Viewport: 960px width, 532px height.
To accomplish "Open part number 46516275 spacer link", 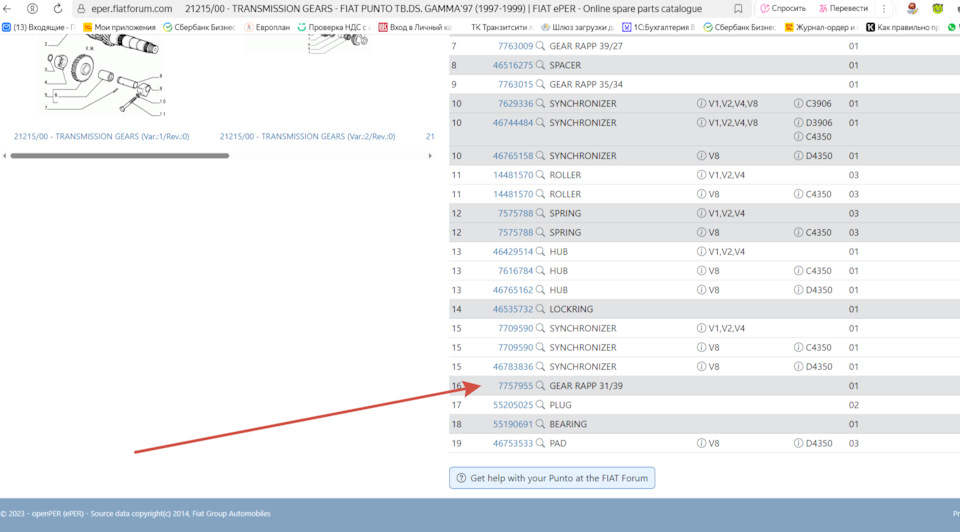I will [513, 65].
